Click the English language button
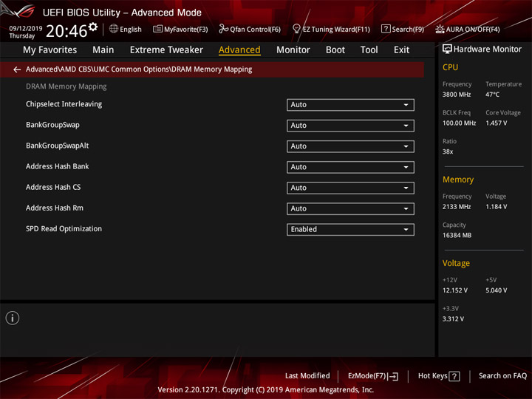The width and height of the screenshot is (532, 399). tap(125, 29)
